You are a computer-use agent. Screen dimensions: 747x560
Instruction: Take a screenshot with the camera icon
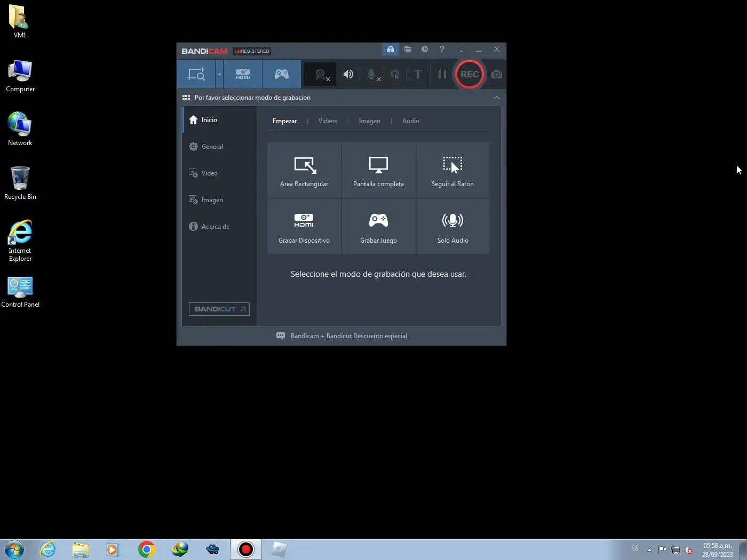497,74
